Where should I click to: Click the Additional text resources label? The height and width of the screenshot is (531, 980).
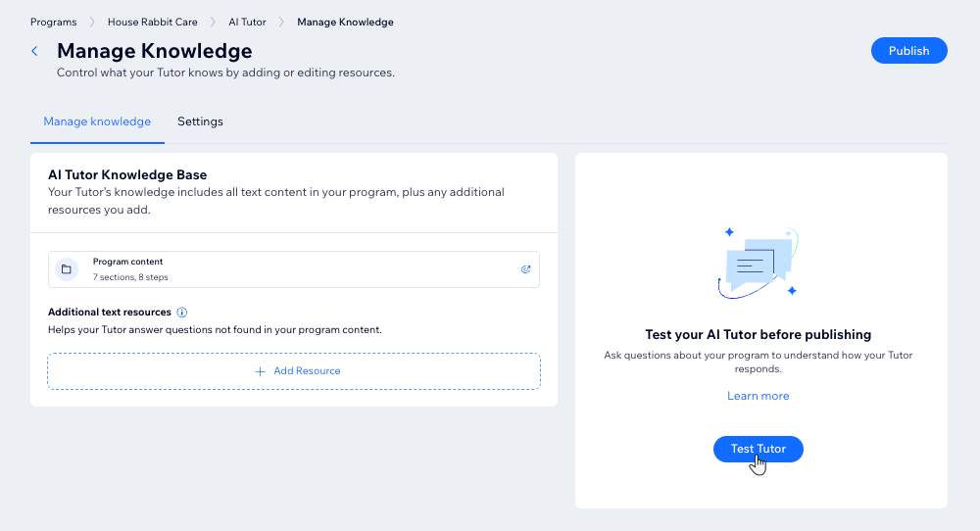click(110, 313)
